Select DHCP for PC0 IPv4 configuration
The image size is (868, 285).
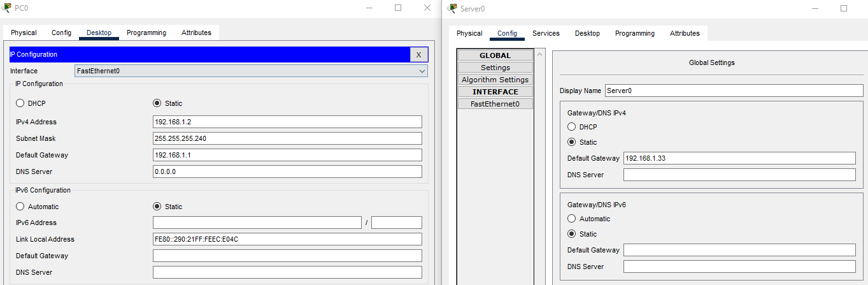[20, 103]
